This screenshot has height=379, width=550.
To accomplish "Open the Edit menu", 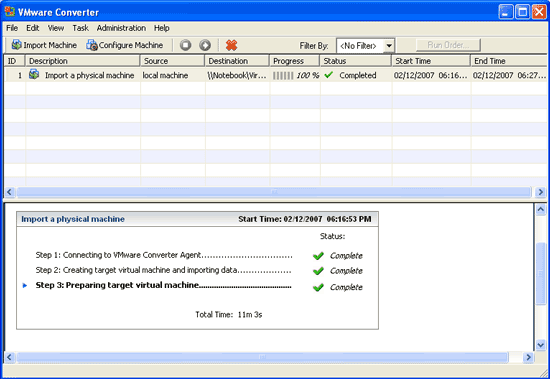I will [33, 28].
